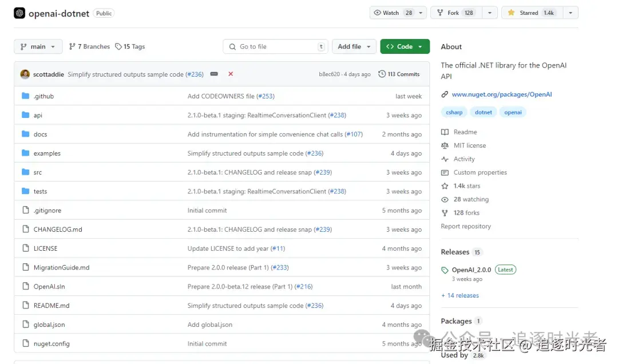Click the scale icon beside MIT license
This screenshot has width=618, height=364.
445,145
